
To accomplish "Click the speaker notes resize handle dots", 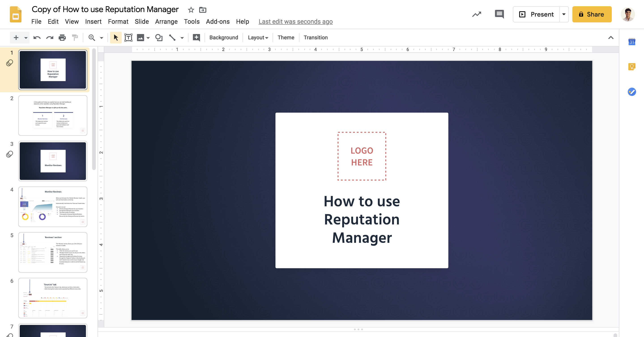I will (358, 329).
